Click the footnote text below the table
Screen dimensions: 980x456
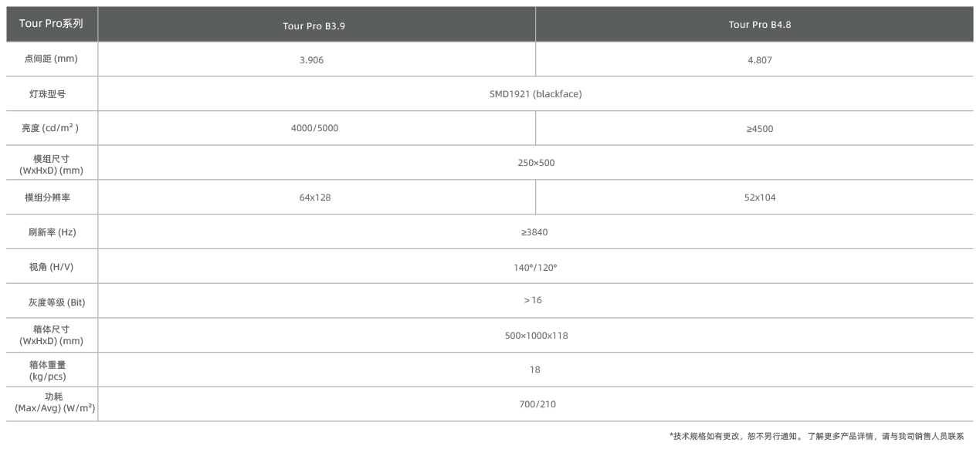tap(816, 437)
